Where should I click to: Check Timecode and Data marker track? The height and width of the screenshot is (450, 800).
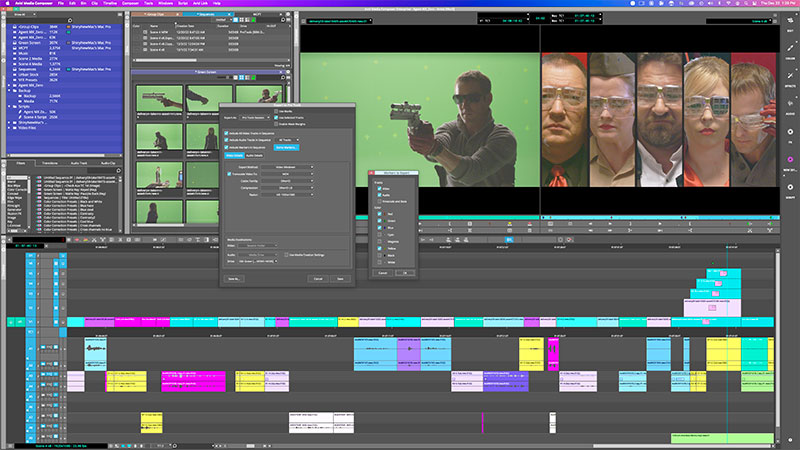click(x=380, y=202)
